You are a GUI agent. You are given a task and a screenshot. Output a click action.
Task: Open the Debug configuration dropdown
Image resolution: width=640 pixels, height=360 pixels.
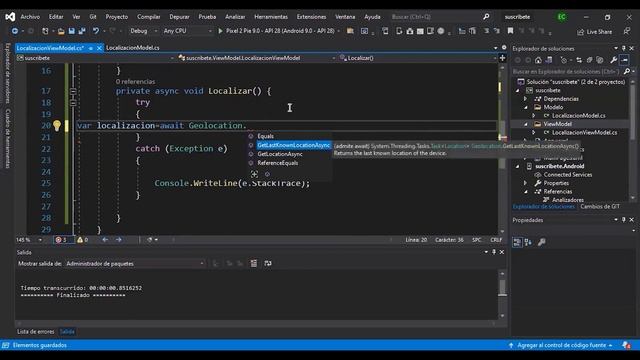[x=143, y=31]
